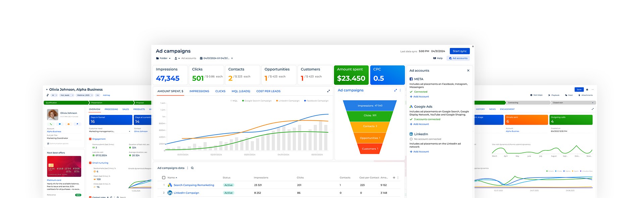Add Account under Google Ads section
Viewport: 644px width, 198px height.
coord(419,124)
